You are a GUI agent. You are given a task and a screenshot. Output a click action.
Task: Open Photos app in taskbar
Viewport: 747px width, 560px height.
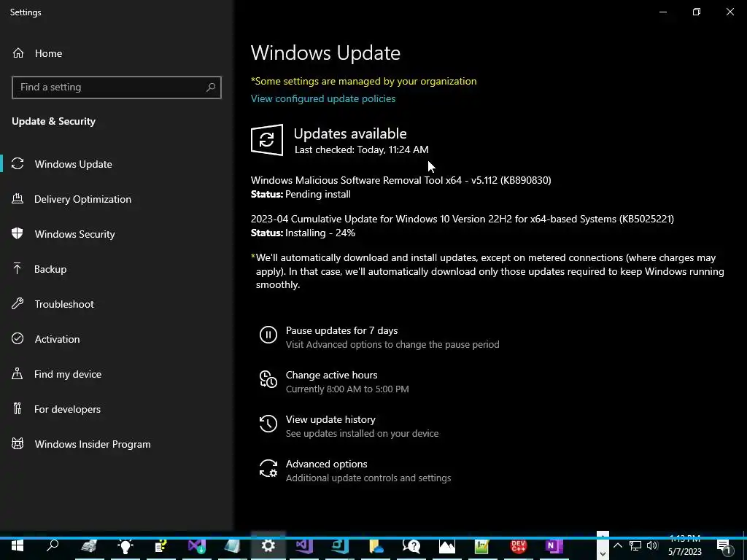(447, 546)
